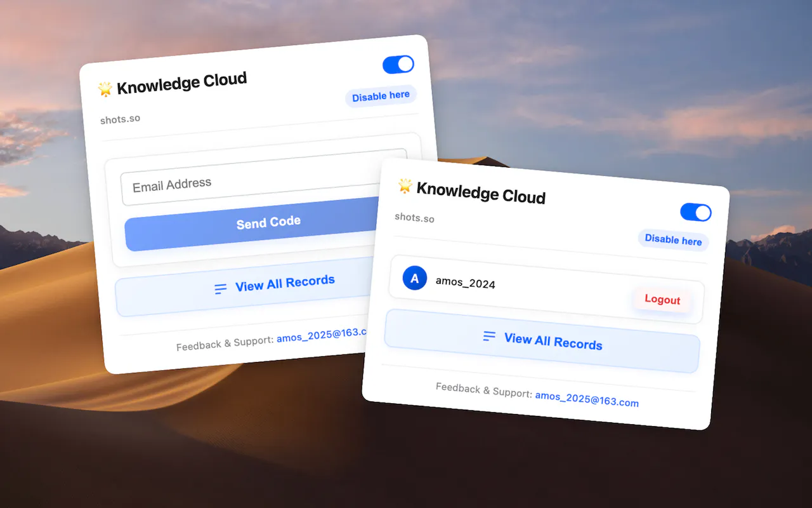Viewport: 812px width, 508px height.
Task: Click Disable here in the amos_2024 panel
Action: click(x=673, y=239)
